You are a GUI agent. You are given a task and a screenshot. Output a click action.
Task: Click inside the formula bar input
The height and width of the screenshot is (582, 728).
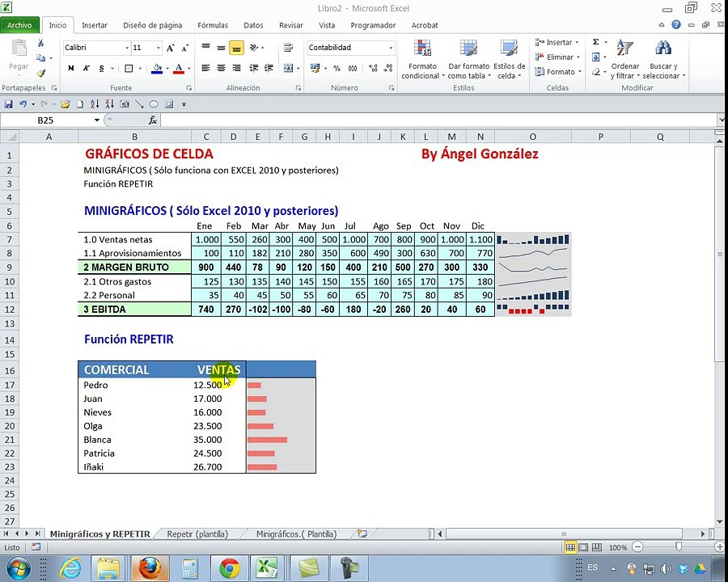pyautogui.click(x=438, y=120)
